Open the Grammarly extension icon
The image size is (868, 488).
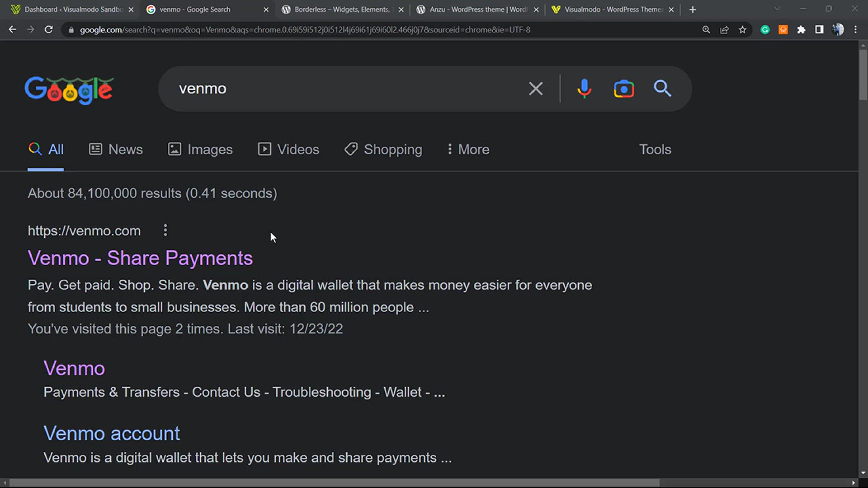click(765, 30)
